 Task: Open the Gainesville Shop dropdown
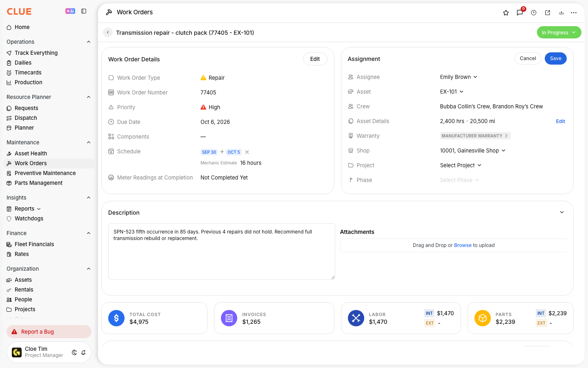point(473,150)
